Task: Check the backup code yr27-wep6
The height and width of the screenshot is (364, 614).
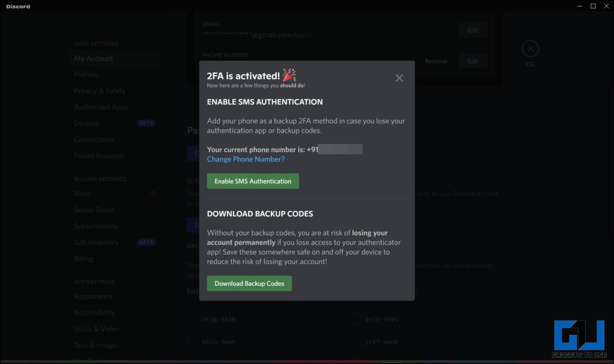Action: 355,342
